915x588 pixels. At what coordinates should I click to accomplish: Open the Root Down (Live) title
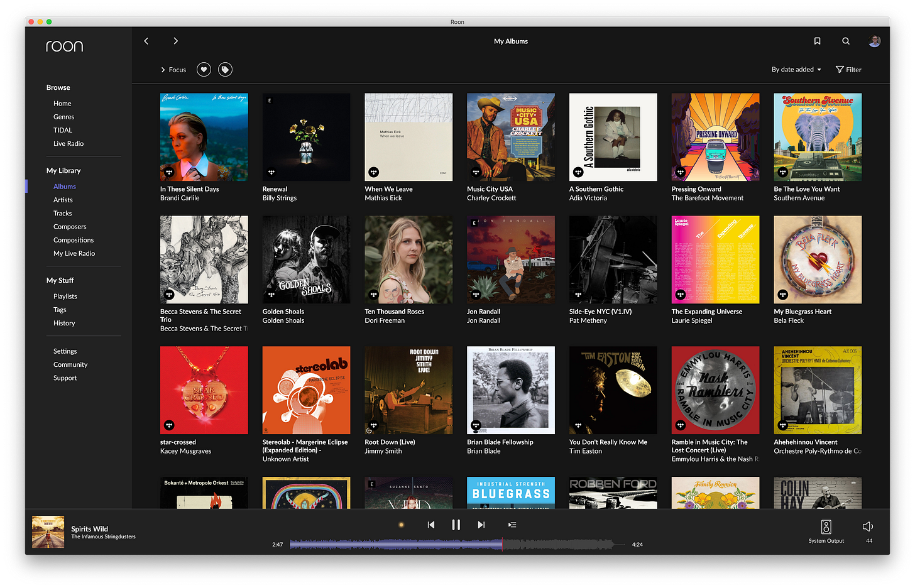click(x=390, y=442)
